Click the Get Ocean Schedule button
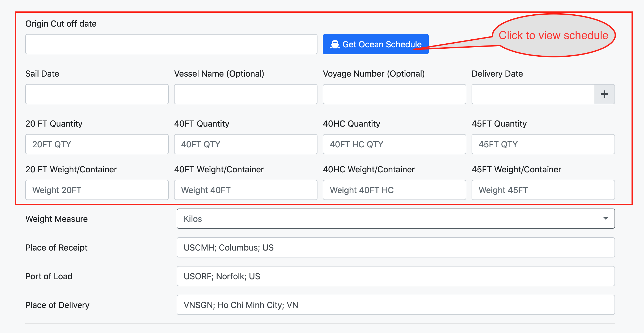The height and width of the screenshot is (333, 644). coord(375,44)
